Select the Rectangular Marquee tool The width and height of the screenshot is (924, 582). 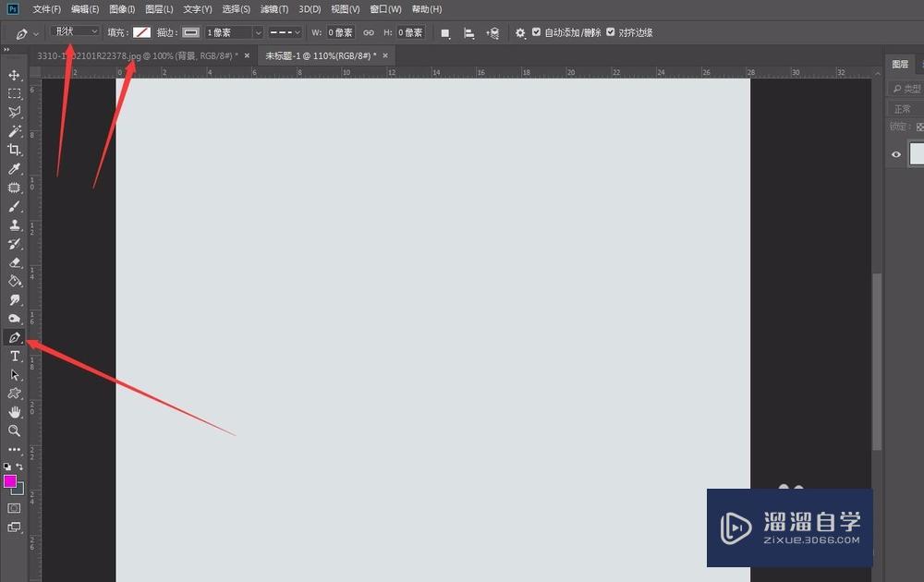(14, 94)
